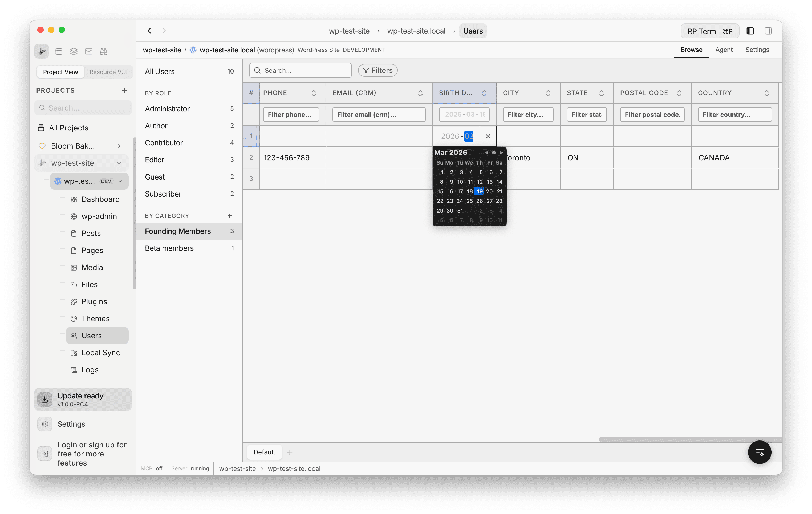Switch to the Agent tab
Image resolution: width=812 pixels, height=514 pixels.
(724, 50)
